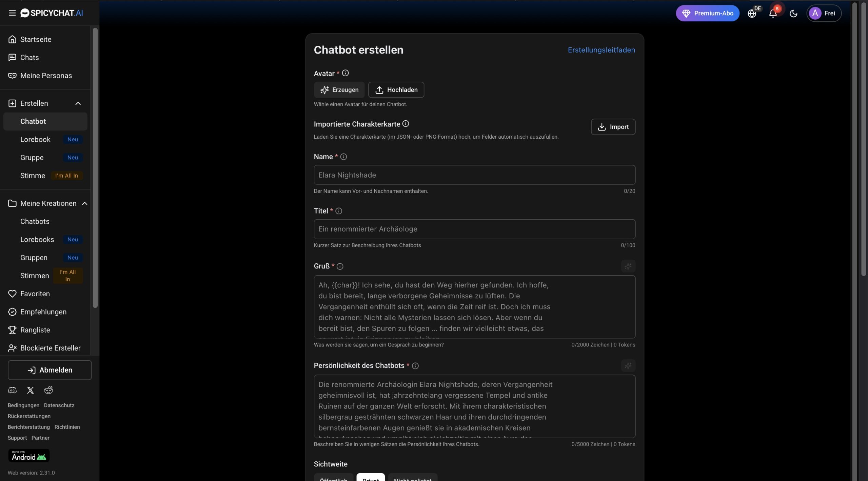Open the hamburger menu icon
The image size is (868, 481).
(x=12, y=13)
